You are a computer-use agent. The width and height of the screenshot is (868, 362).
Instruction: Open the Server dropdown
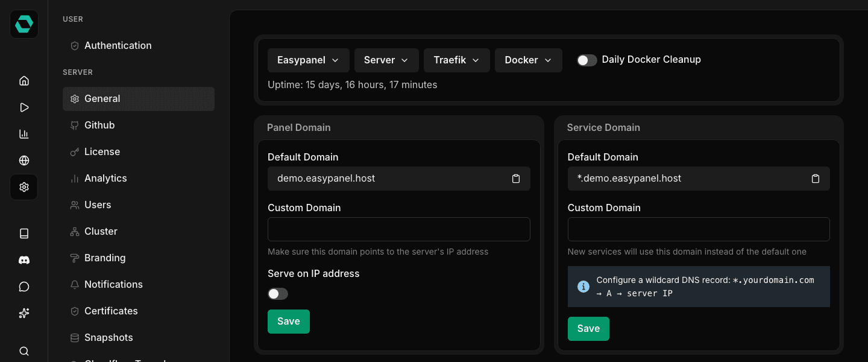point(386,60)
